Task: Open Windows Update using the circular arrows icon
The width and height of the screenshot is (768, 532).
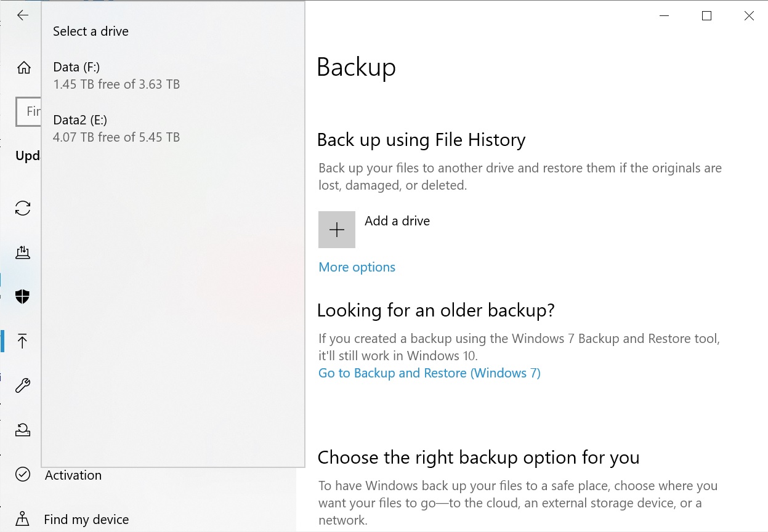Action: coord(23,208)
